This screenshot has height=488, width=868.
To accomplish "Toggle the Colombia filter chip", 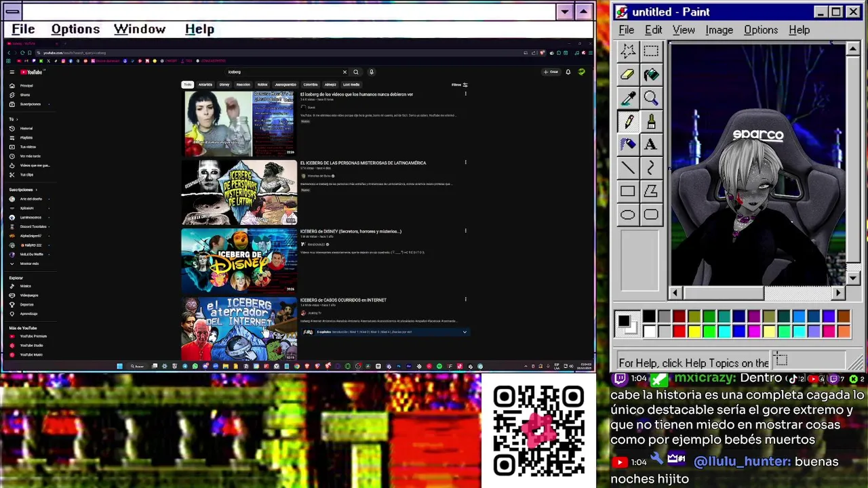I will pos(311,85).
